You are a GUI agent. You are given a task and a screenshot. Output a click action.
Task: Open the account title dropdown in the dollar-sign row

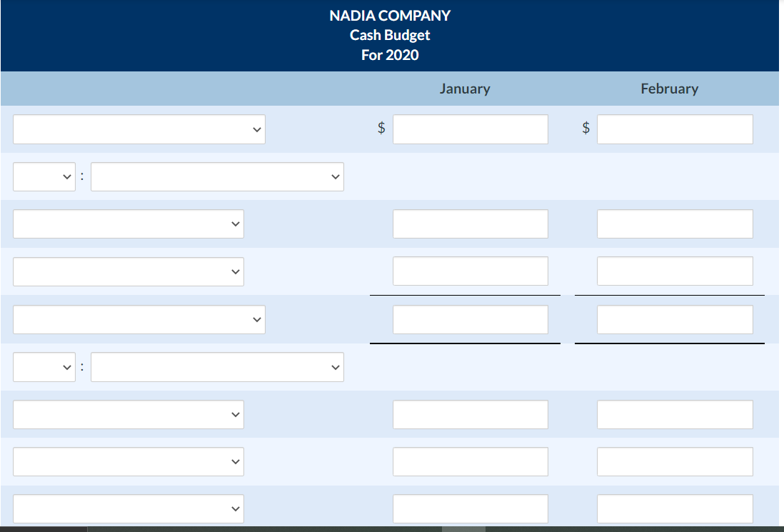coord(139,129)
